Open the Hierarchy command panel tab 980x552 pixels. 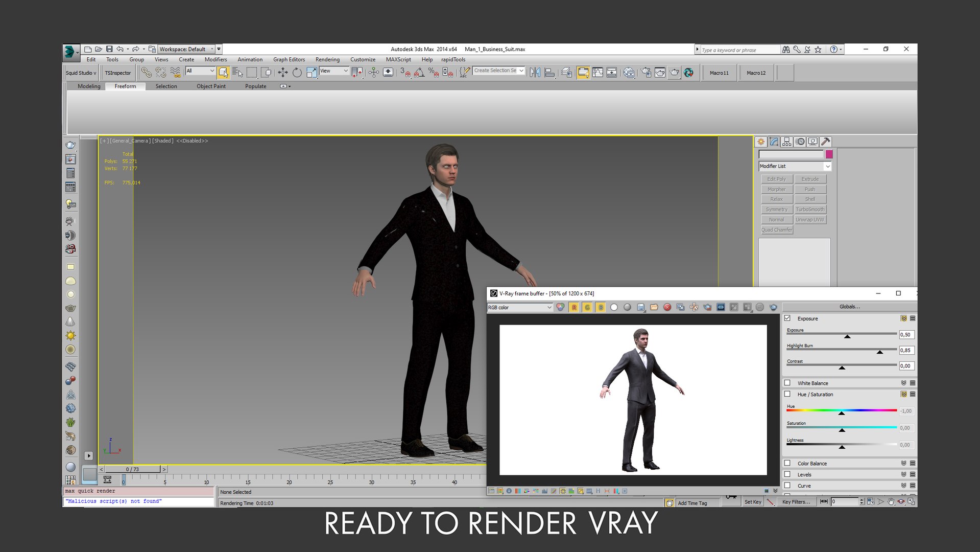787,142
